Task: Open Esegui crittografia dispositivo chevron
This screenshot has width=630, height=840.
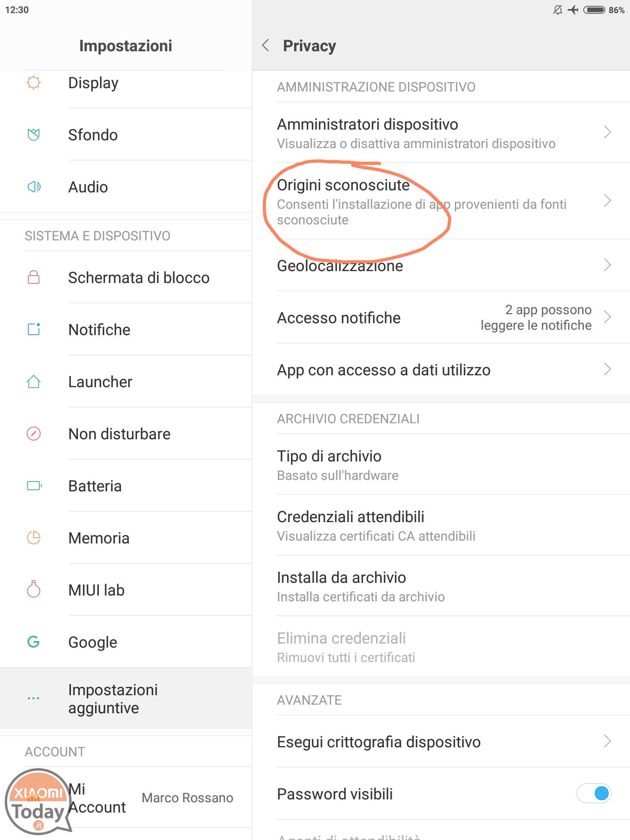Action: click(607, 741)
